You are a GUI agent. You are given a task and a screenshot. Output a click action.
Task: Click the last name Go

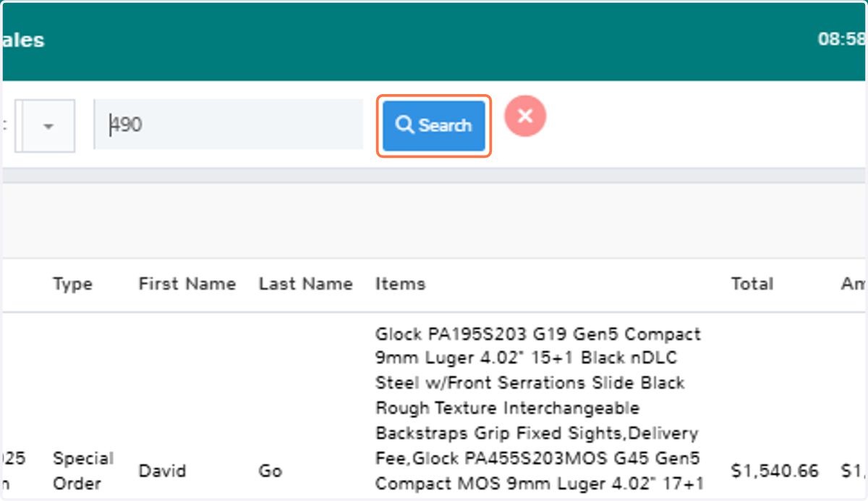(x=270, y=471)
